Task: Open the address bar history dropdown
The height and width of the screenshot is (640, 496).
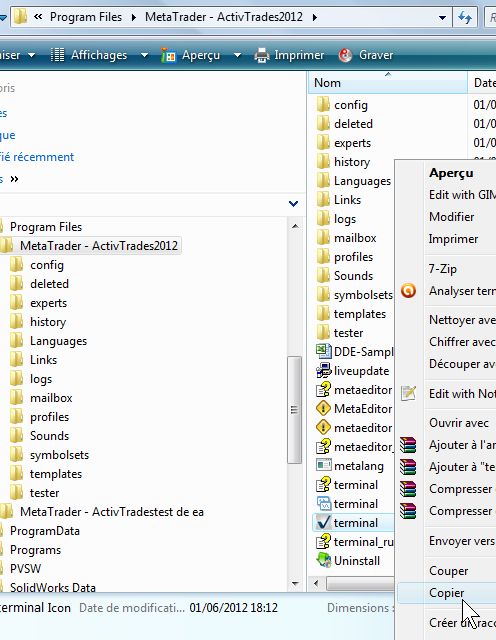Action: click(442, 18)
